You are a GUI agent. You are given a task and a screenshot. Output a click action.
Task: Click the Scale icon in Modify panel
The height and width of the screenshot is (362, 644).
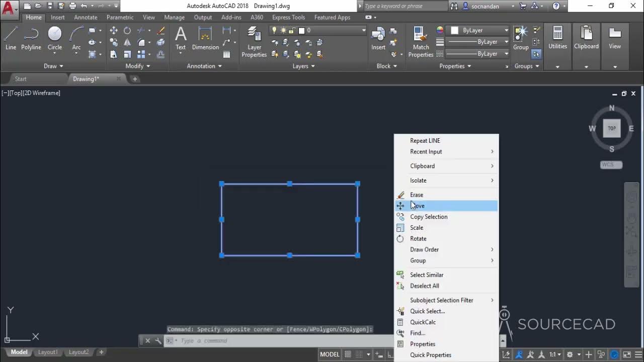pos(127,54)
